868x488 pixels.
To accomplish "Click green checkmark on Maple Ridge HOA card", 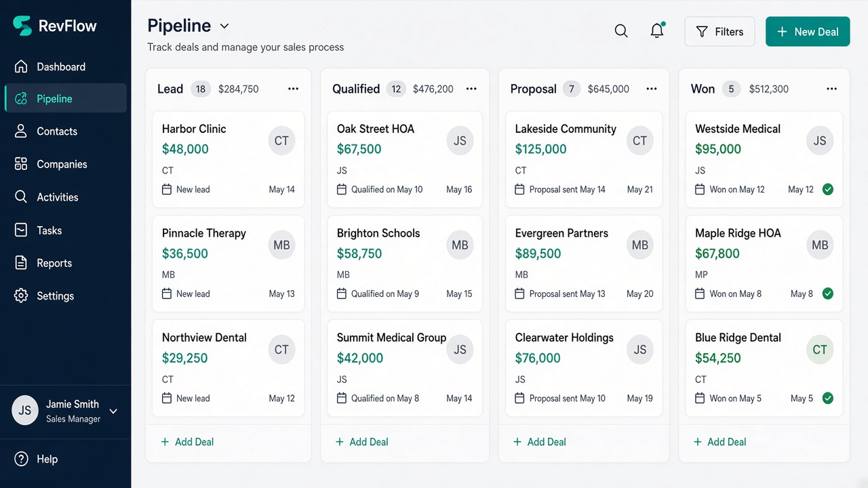I will pyautogui.click(x=828, y=294).
